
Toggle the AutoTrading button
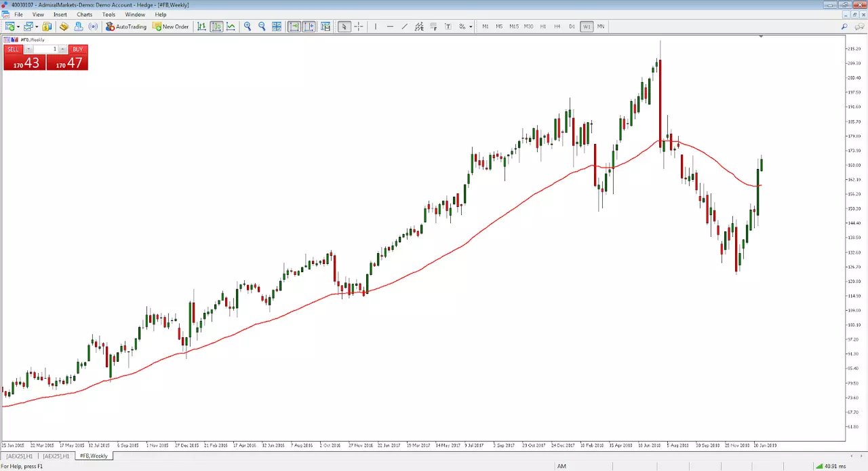pyautogui.click(x=126, y=26)
